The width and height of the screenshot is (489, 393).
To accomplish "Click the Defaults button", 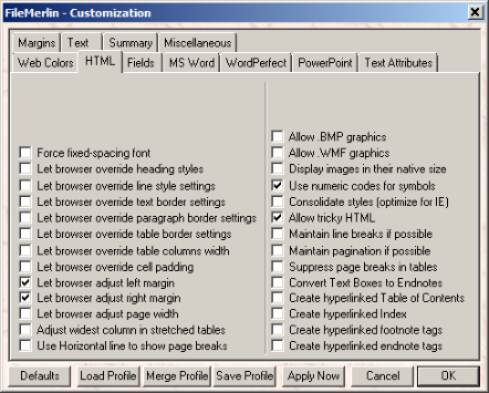I will point(40,376).
